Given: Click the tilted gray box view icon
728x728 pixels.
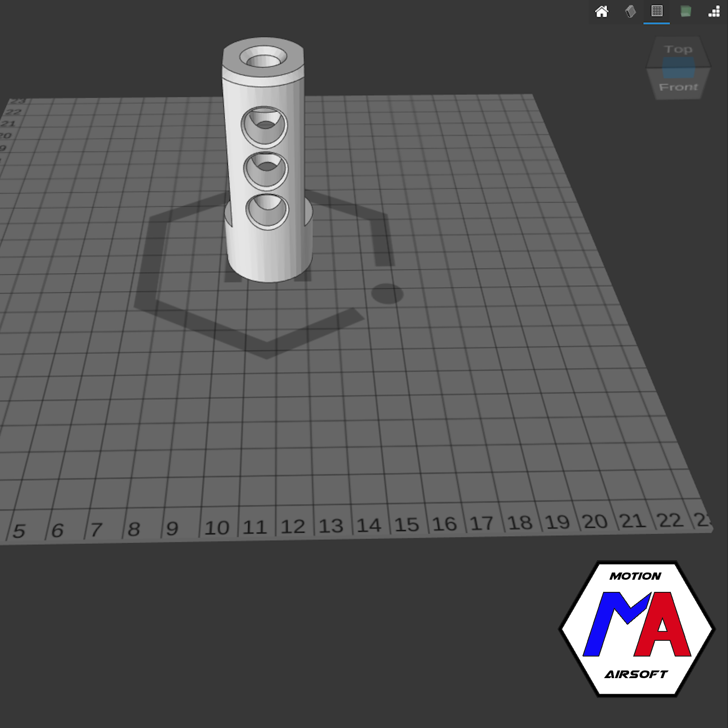Looking at the screenshot, I should click(x=630, y=12).
